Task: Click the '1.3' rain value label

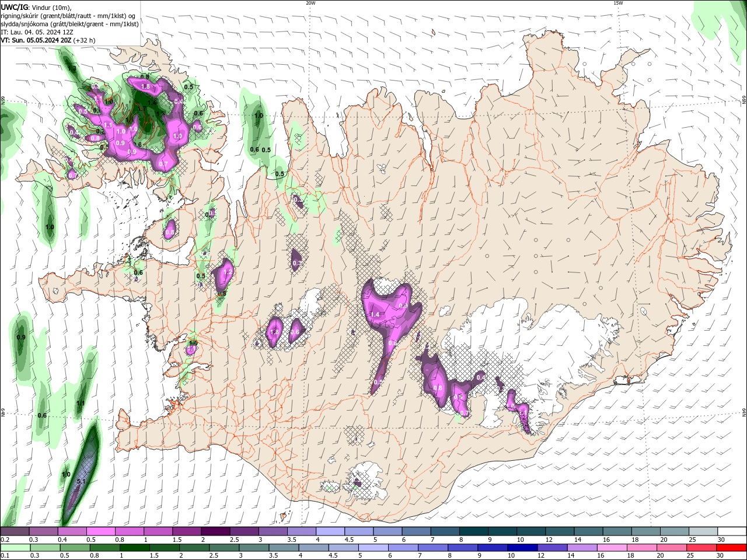Action: tap(72, 69)
